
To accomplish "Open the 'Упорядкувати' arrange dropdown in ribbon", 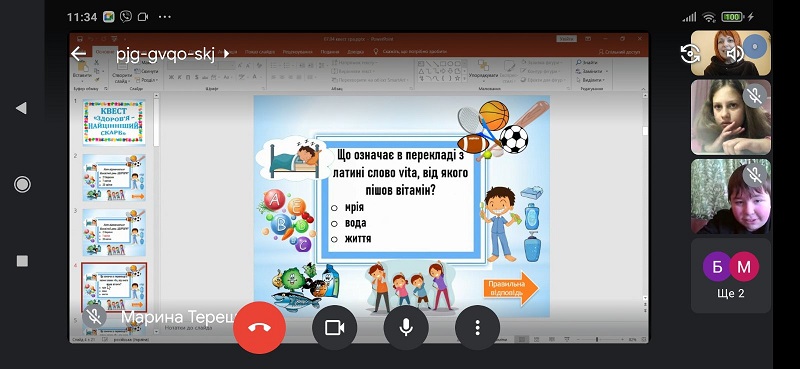I will [x=484, y=71].
